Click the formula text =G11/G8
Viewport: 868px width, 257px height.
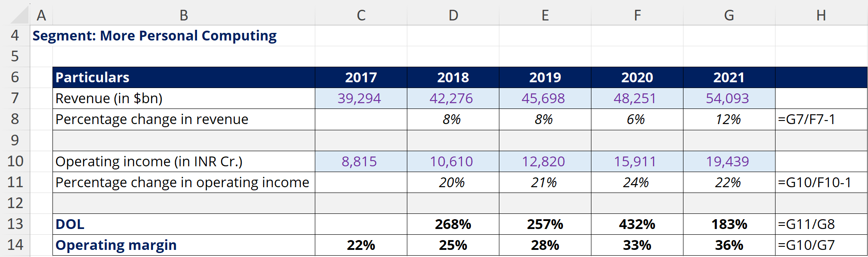[806, 224]
